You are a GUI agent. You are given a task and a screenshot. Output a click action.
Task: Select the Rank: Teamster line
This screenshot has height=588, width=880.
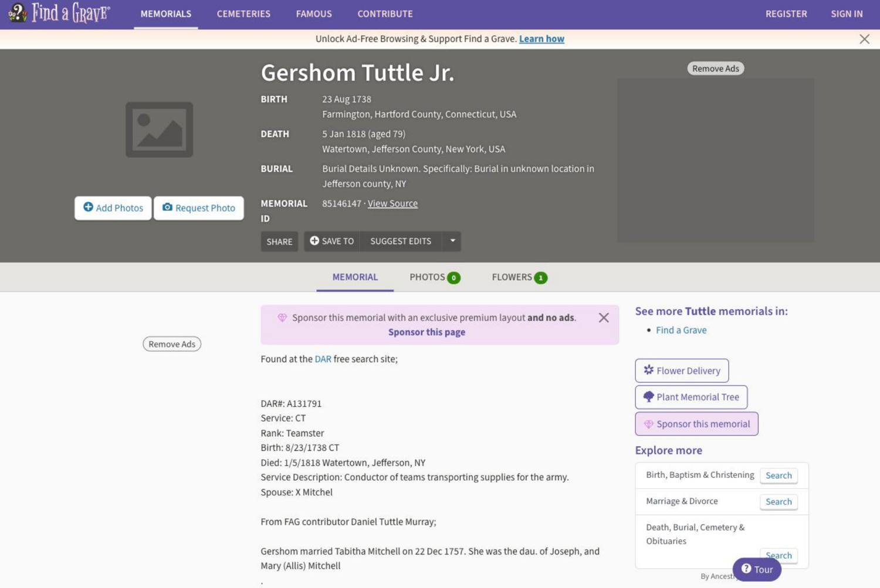292,433
